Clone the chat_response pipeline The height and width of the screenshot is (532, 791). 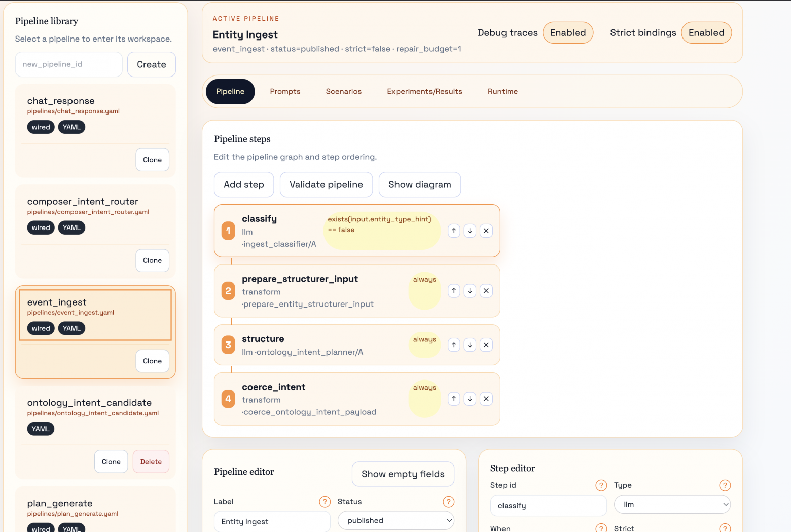click(x=152, y=160)
